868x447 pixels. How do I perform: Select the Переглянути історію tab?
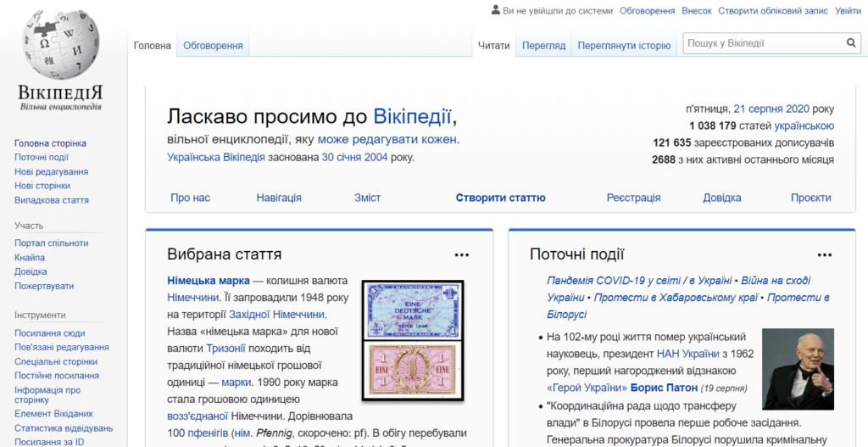click(624, 46)
